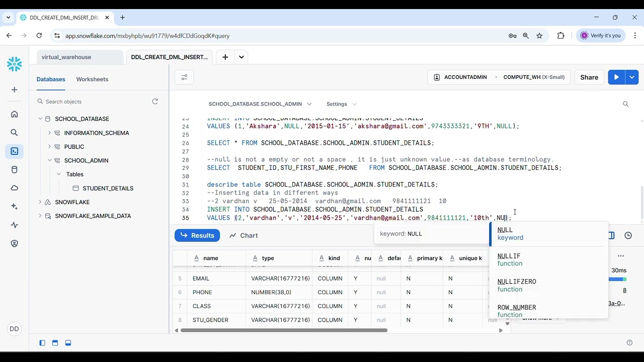Open the Chart view tab

point(244,235)
